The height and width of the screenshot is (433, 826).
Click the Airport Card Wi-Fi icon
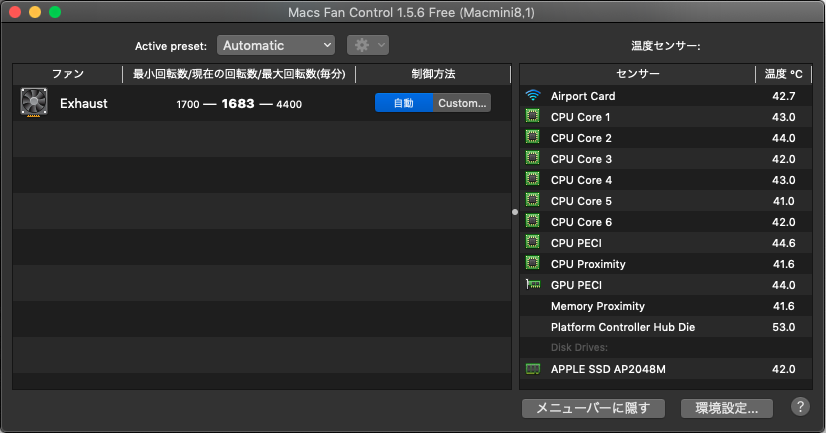click(x=532, y=96)
